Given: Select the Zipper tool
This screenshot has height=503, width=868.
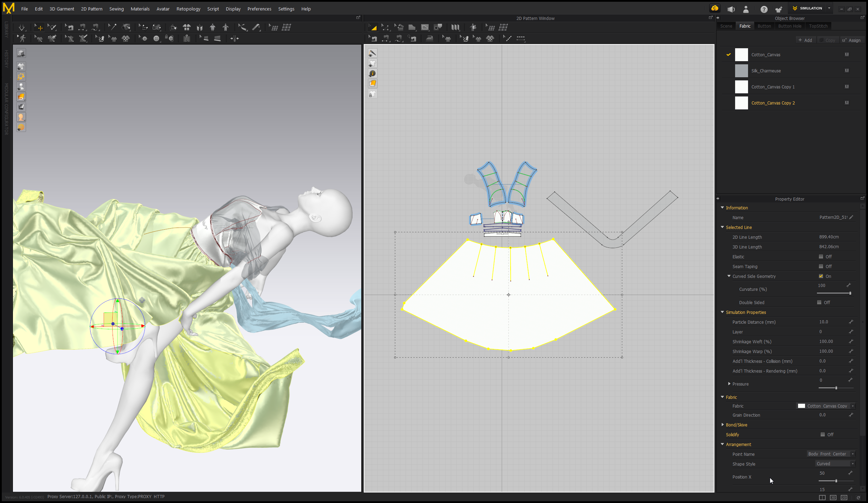Looking at the screenshot, I should [x=187, y=38].
